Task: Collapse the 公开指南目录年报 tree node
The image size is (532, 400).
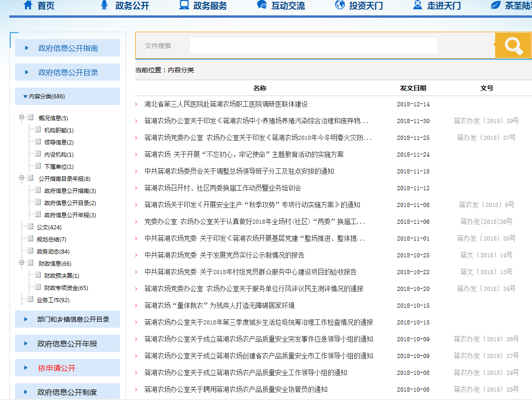Action: point(21,178)
